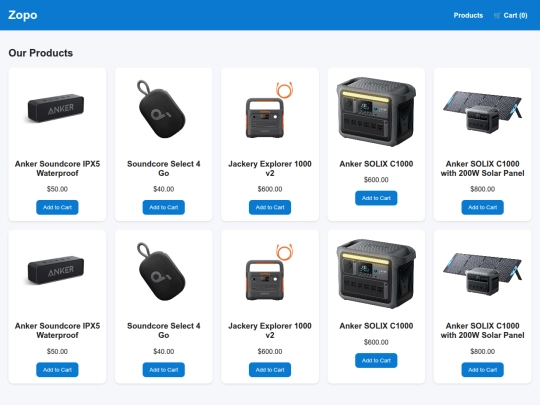This screenshot has height=405, width=540.
Task: Click top-row "Anker Soundcore IPX5 Waterproof" title
Action: (57, 168)
